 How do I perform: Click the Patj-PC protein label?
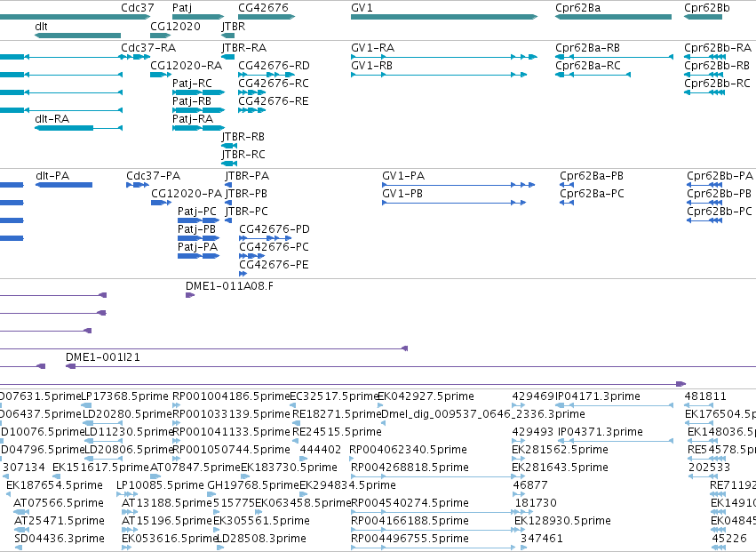[197, 212]
